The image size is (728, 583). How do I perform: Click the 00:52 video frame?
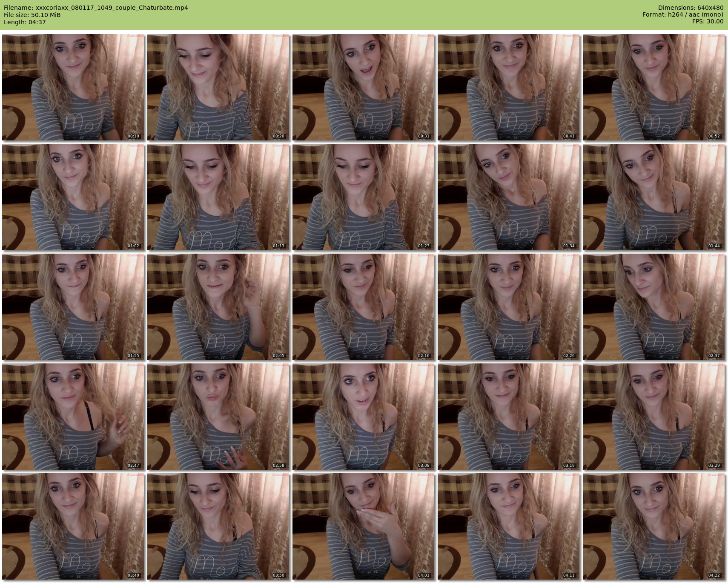click(x=654, y=87)
